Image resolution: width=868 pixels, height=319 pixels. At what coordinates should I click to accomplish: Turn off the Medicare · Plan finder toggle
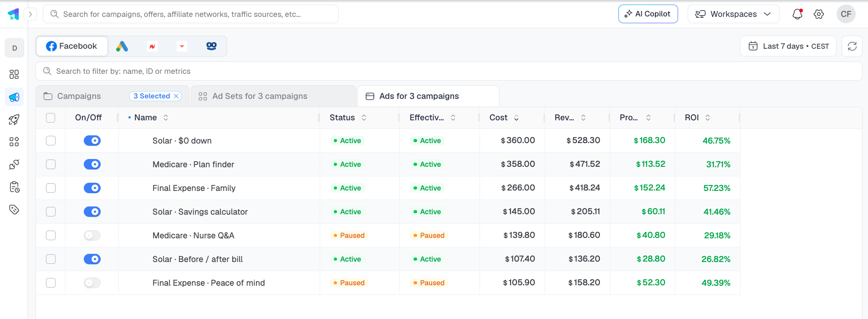click(92, 165)
